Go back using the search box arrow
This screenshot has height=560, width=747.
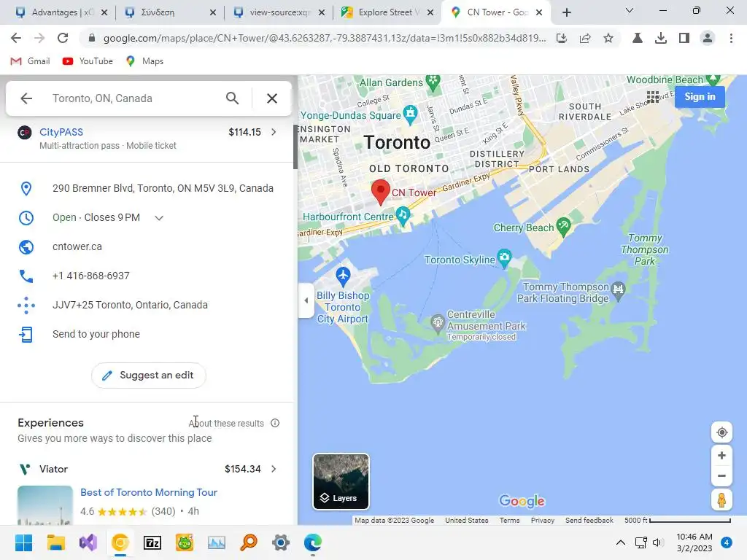point(26,98)
